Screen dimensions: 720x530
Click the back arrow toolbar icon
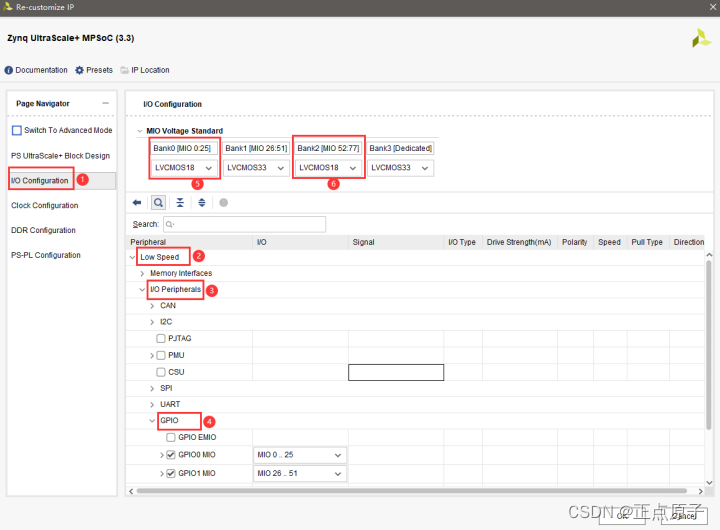[x=137, y=203]
